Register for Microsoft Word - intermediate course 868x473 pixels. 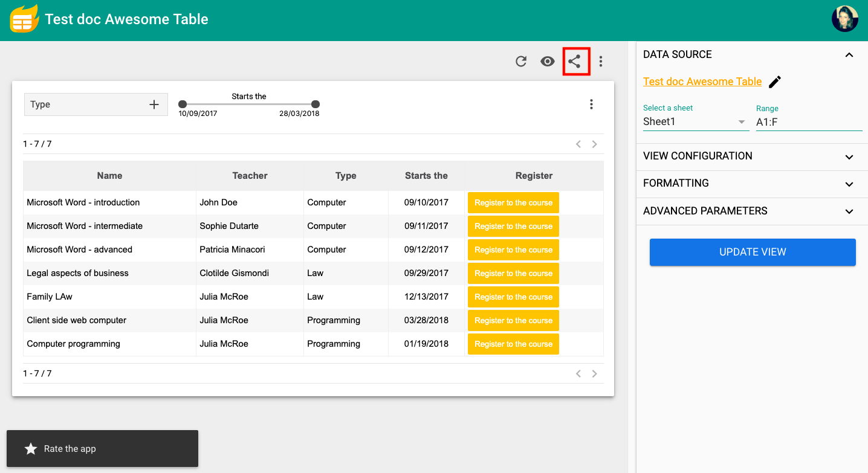pos(513,226)
